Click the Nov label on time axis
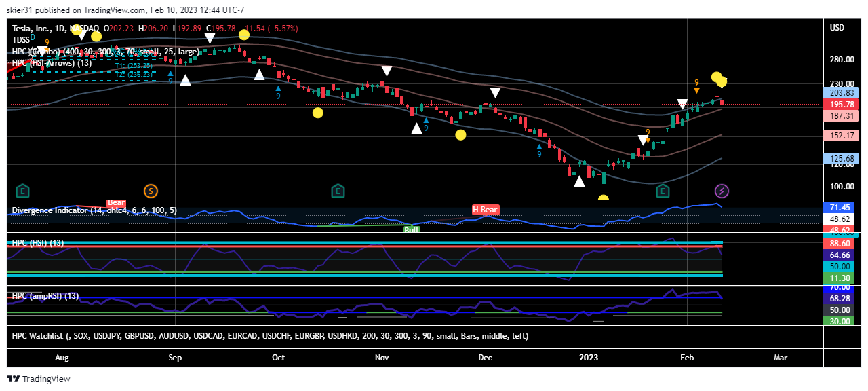Screen dimensions: 868x391 pos(382,357)
